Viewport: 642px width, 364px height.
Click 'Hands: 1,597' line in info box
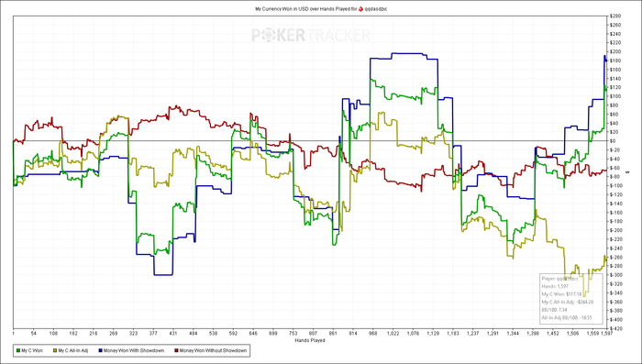(555, 286)
